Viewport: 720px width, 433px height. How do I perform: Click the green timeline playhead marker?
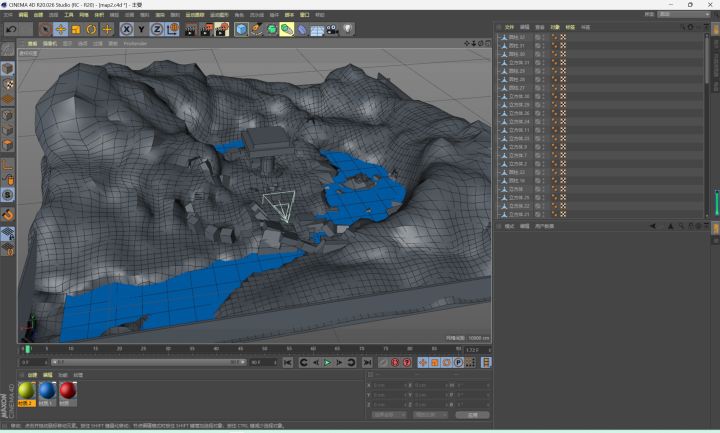pos(28,349)
